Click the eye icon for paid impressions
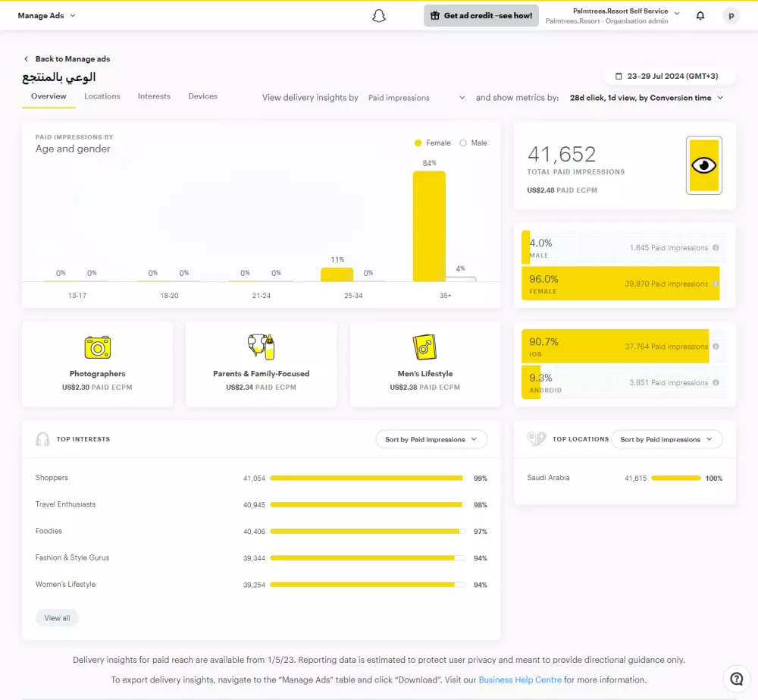This screenshot has height=700, width=758. pyautogui.click(x=704, y=165)
